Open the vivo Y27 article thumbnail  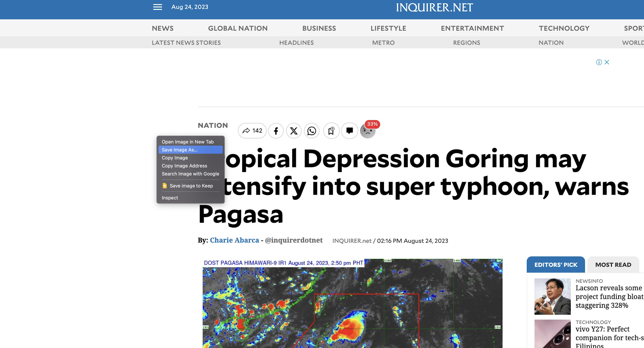pos(553,334)
